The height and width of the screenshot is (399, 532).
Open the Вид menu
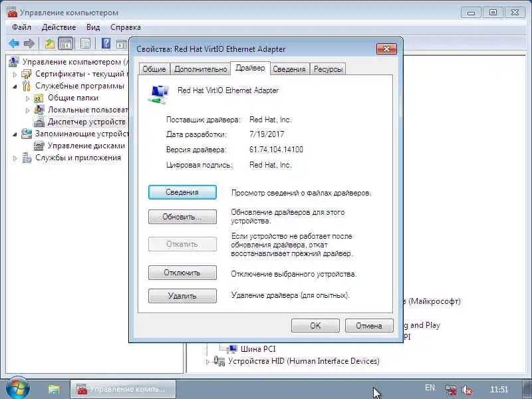93,27
